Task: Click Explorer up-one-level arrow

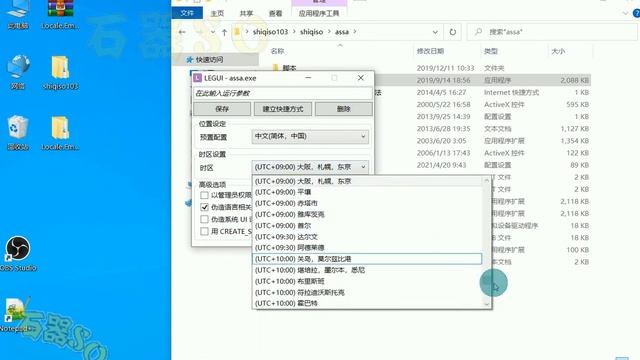Action: [x=224, y=32]
